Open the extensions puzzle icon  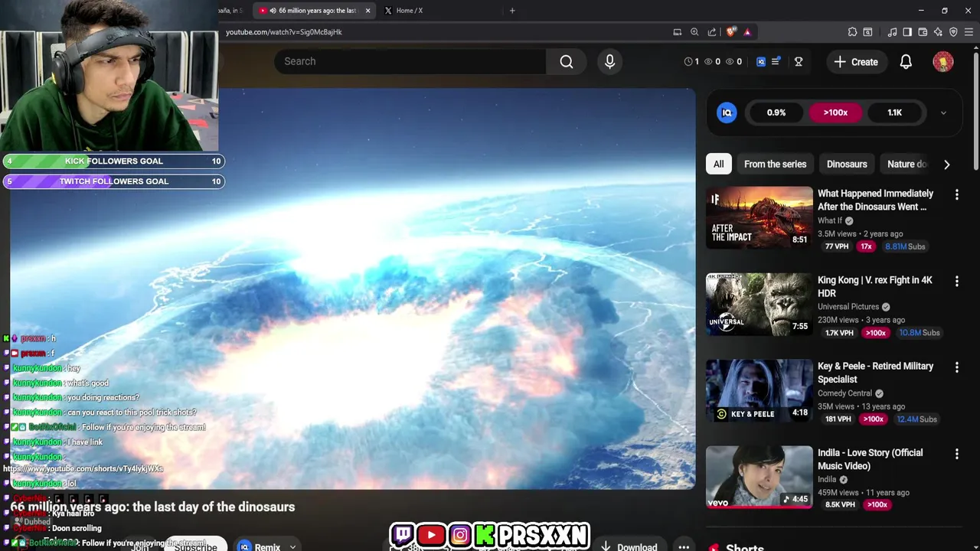pyautogui.click(x=852, y=32)
